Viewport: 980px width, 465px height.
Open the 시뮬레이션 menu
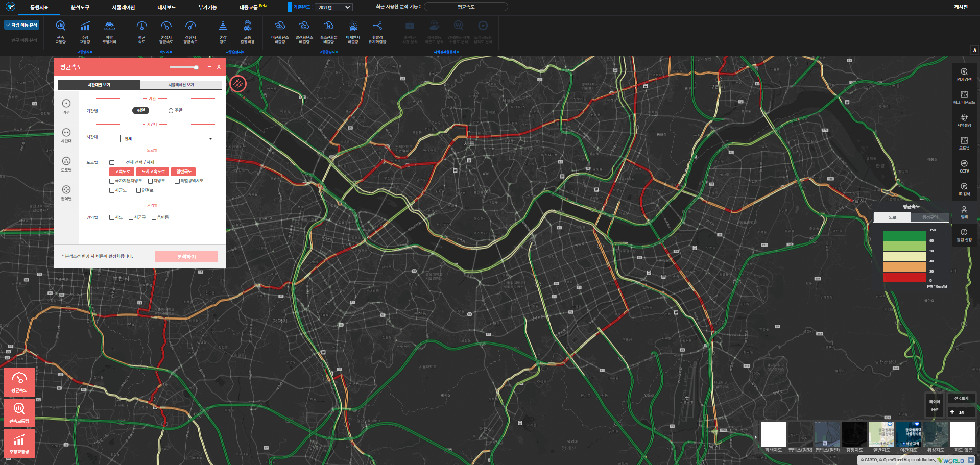click(123, 7)
